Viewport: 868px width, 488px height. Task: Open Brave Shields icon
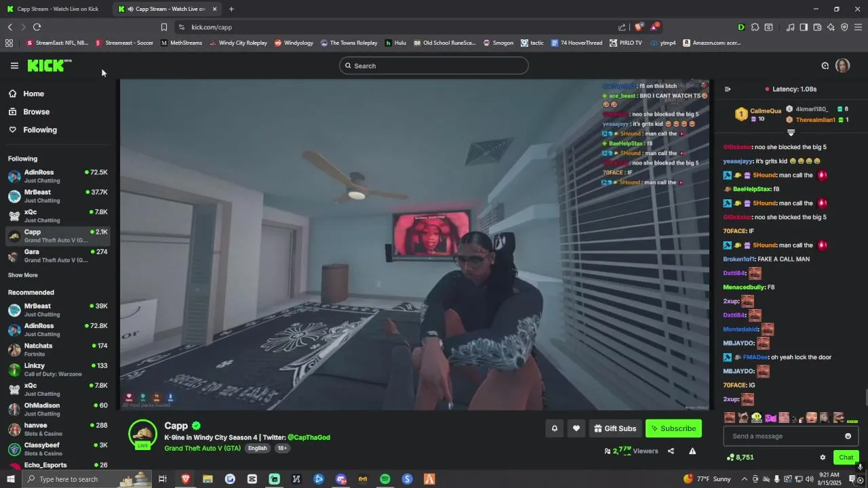coord(638,27)
